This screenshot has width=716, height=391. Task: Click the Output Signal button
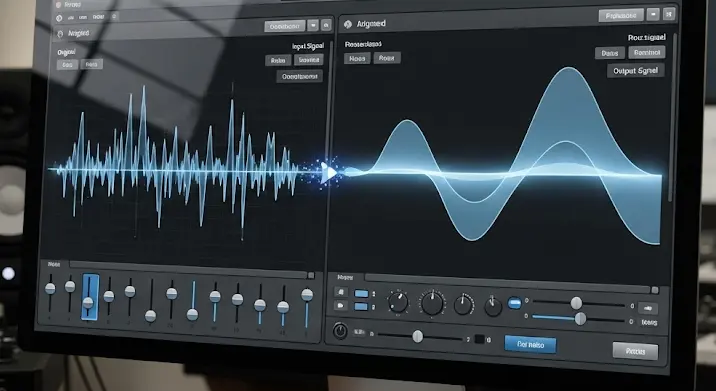pos(635,71)
